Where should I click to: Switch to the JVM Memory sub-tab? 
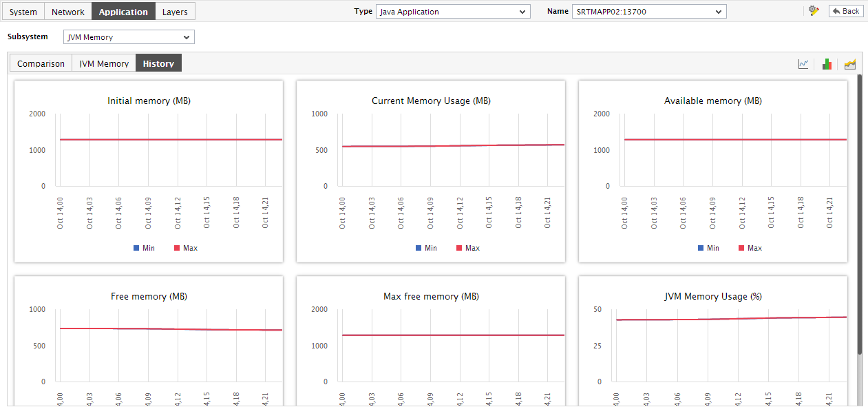click(x=104, y=63)
